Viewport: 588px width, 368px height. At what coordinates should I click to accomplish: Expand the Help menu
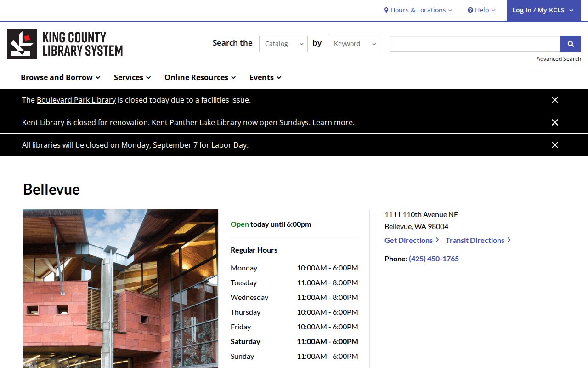pos(481,10)
